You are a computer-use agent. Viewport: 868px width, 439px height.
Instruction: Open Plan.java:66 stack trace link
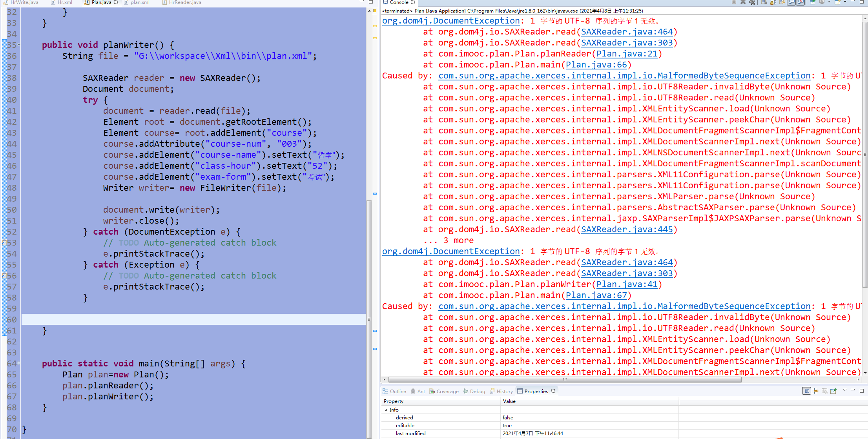click(x=596, y=65)
